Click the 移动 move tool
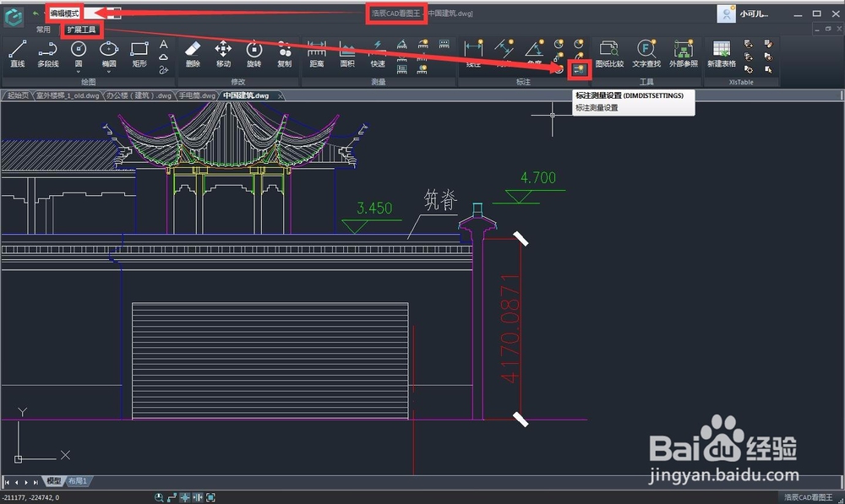 (x=223, y=53)
